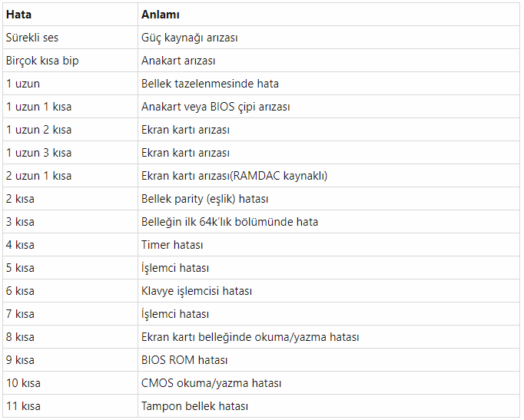Click "Ekran kartı arızası(RAMDAC kaynaklı)" cell
Screen dimensions: 524x420
(234, 176)
